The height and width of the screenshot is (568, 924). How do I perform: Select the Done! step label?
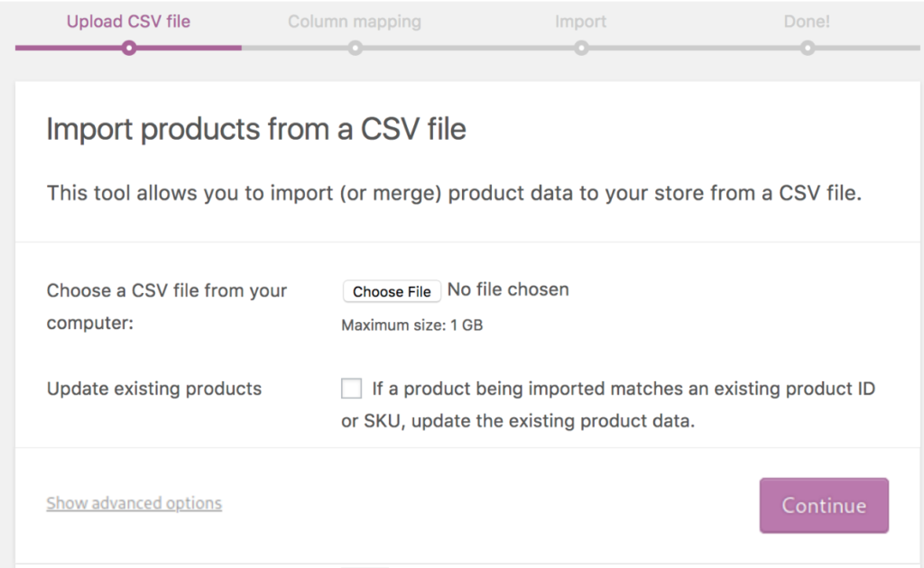pos(807,22)
